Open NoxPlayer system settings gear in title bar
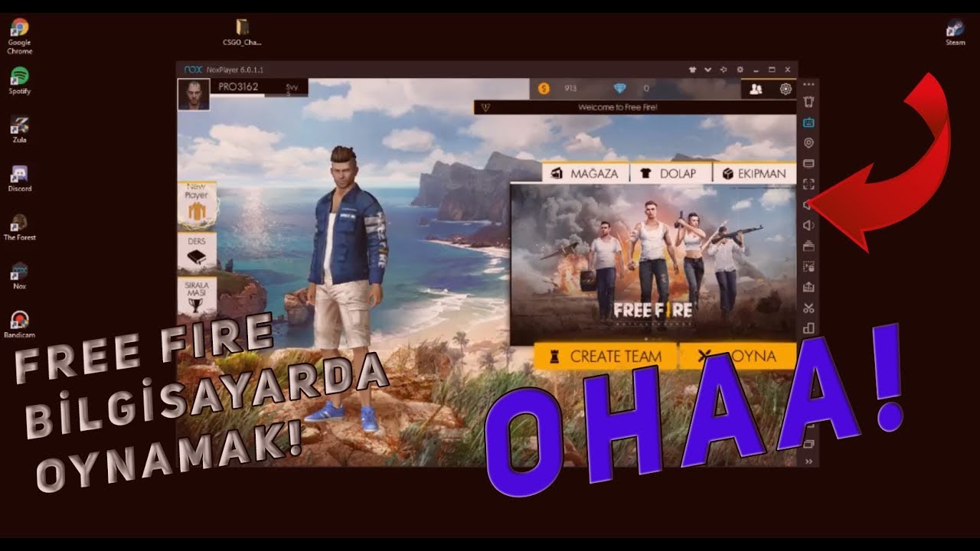This screenshot has height=551, width=980. pyautogui.click(x=740, y=70)
